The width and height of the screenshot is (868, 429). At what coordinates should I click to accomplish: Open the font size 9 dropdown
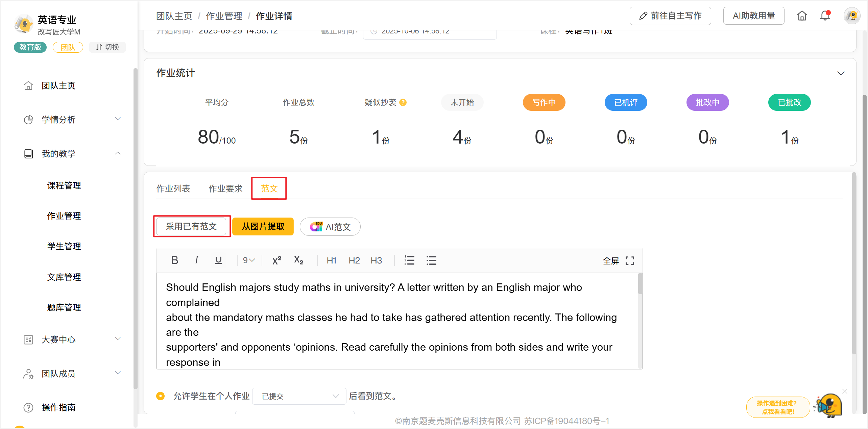[249, 260]
